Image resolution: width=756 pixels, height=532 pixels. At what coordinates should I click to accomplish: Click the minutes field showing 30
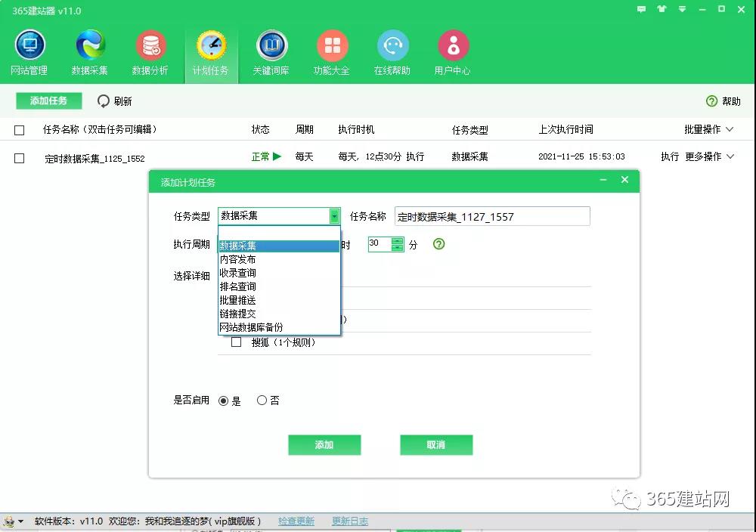click(x=380, y=244)
